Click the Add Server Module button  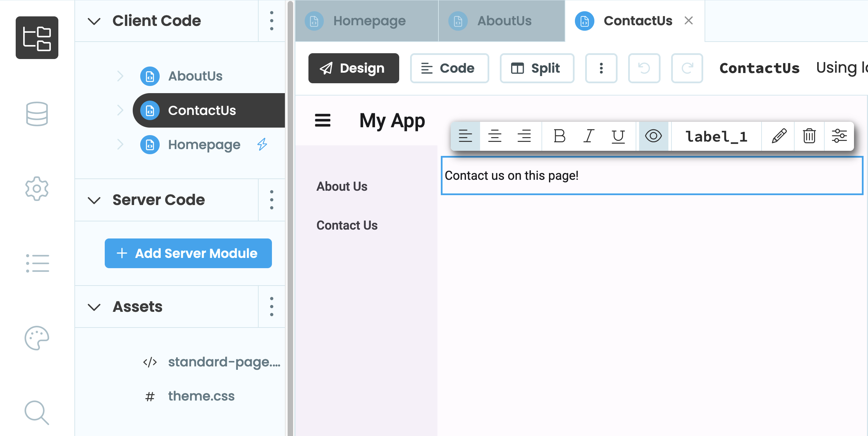[x=188, y=253]
